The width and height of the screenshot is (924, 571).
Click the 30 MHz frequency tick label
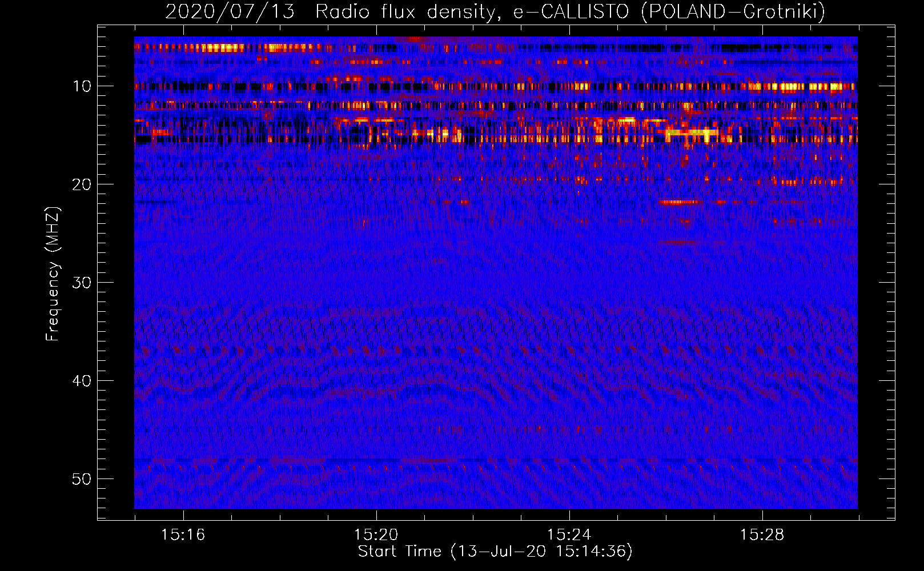click(82, 282)
